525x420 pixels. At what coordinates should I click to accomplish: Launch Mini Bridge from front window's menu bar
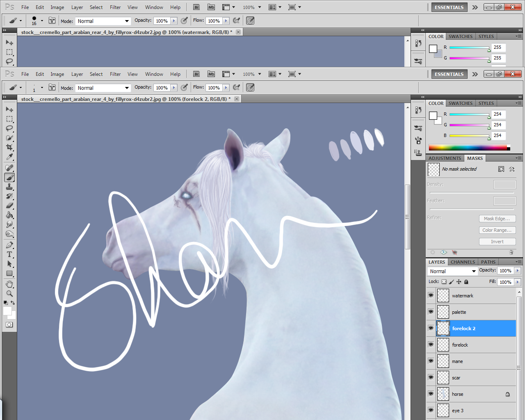pos(211,74)
